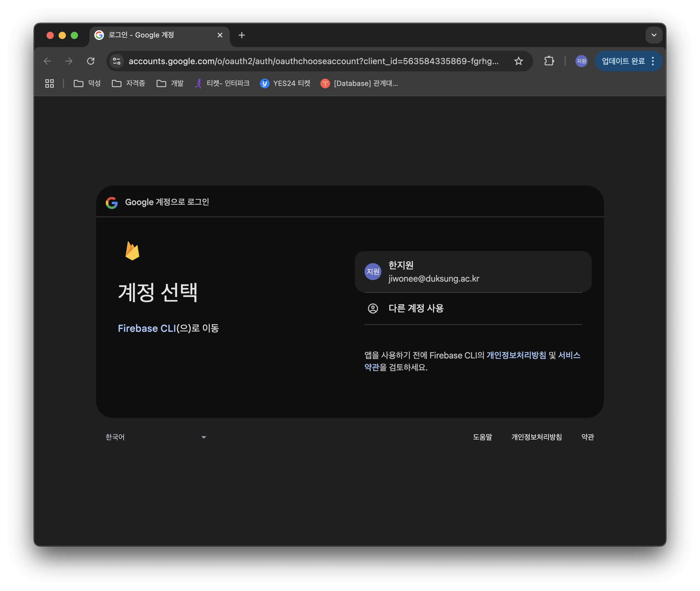700x591 pixels.
Task: Expand the tab search chevron dropdown
Action: [x=653, y=35]
